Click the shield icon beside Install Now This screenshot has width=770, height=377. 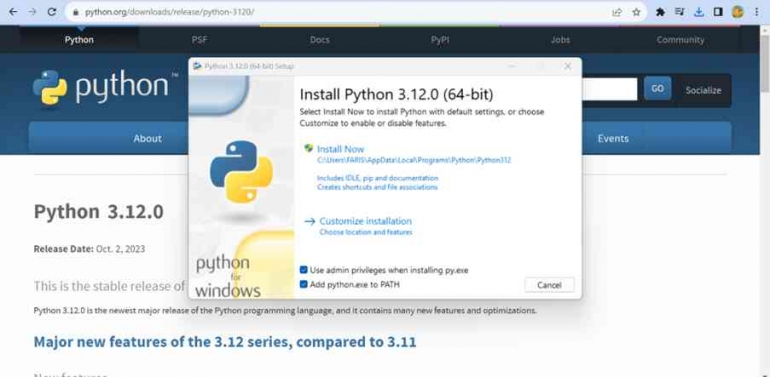tap(308, 148)
